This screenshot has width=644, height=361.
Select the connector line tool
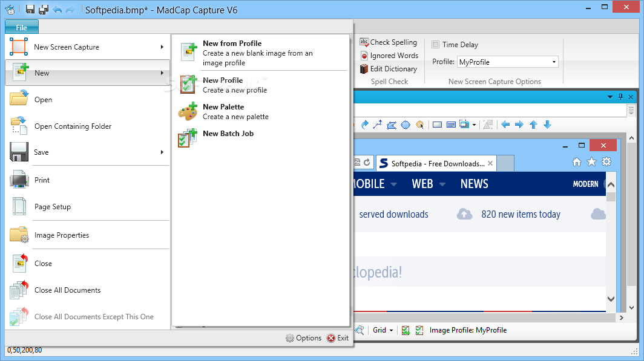378,125
